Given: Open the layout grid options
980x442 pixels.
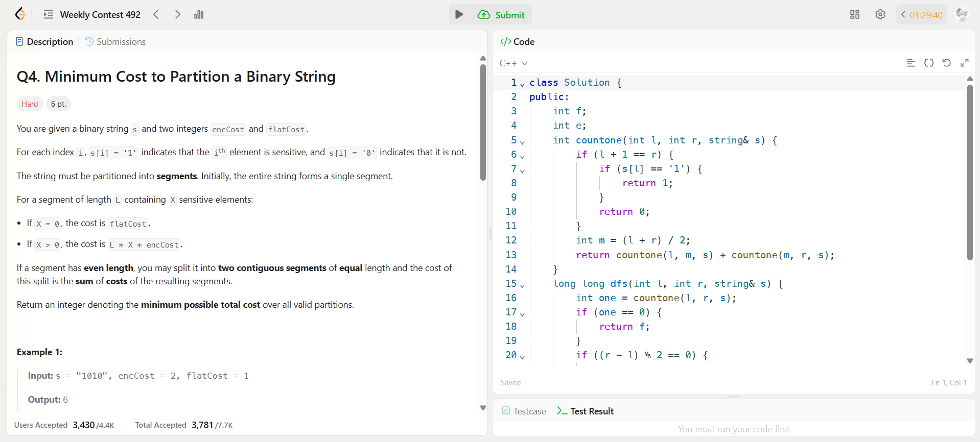Looking at the screenshot, I should point(854,15).
